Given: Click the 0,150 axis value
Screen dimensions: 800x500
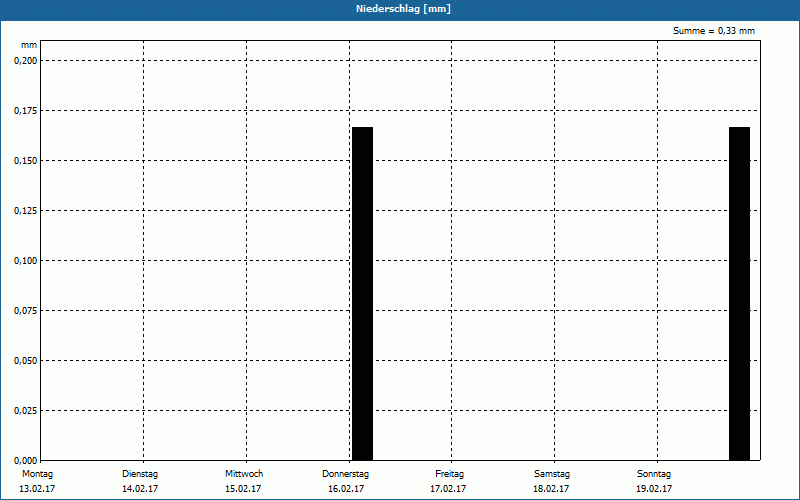Looking at the screenshot, I should point(26,161).
